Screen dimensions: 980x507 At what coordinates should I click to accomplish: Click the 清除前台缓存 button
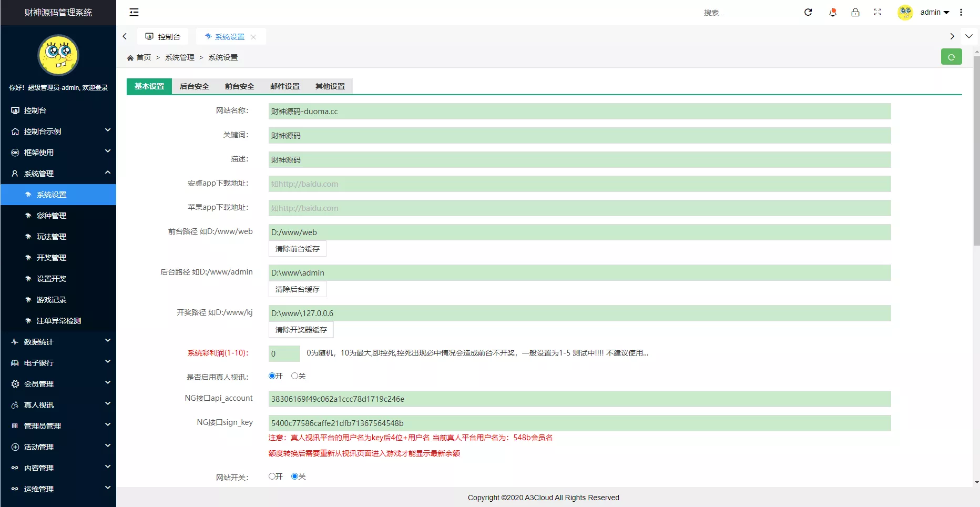297,249
